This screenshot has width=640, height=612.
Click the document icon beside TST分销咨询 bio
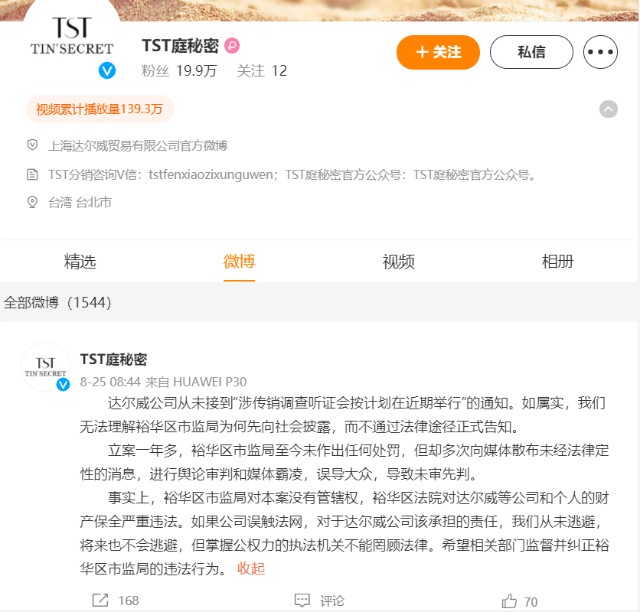tap(32, 175)
